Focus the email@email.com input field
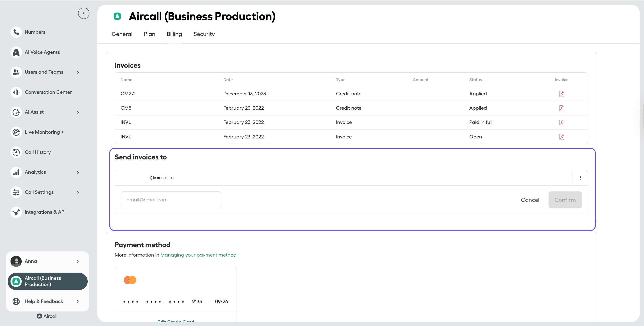 (x=171, y=200)
